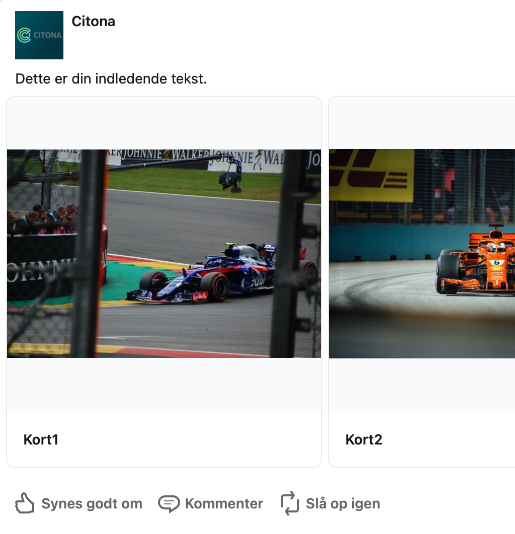Select the intro text 'Dette er din indledende tekst.'
Image resolution: width=515 pixels, height=534 pixels.
click(x=111, y=79)
